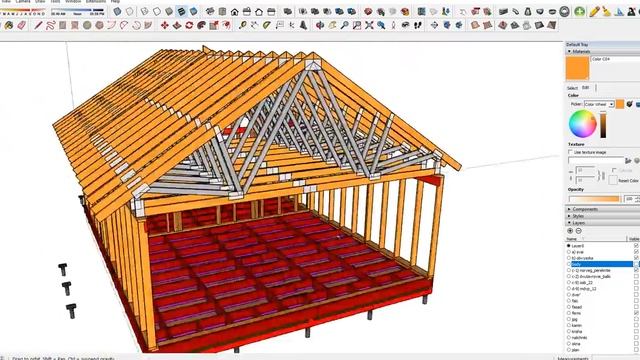Click the Zoom Extents icon

click(x=369, y=25)
